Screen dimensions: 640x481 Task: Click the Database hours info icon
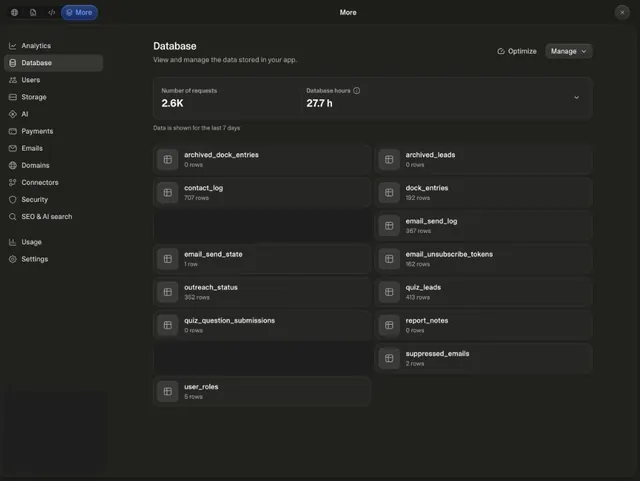(356, 91)
